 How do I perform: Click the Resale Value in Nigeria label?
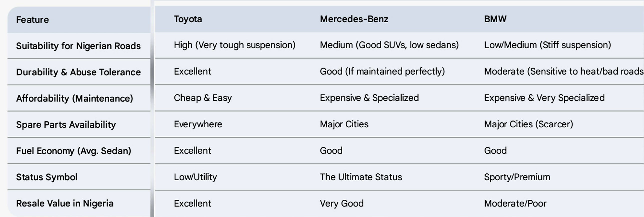pyautogui.click(x=65, y=203)
